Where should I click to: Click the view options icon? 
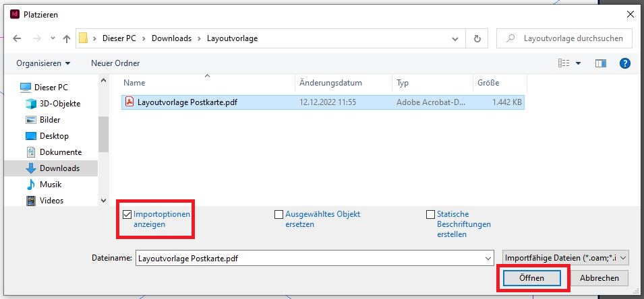tap(564, 63)
